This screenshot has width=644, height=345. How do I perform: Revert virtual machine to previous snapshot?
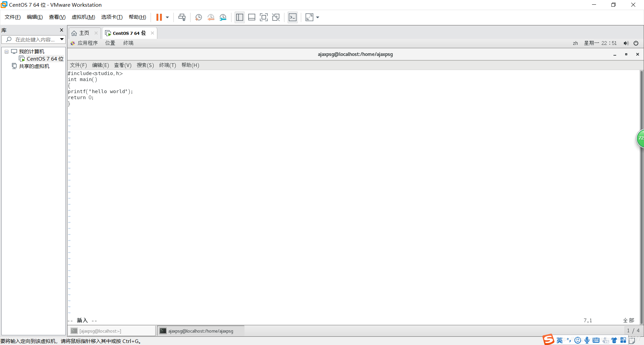coord(211,17)
